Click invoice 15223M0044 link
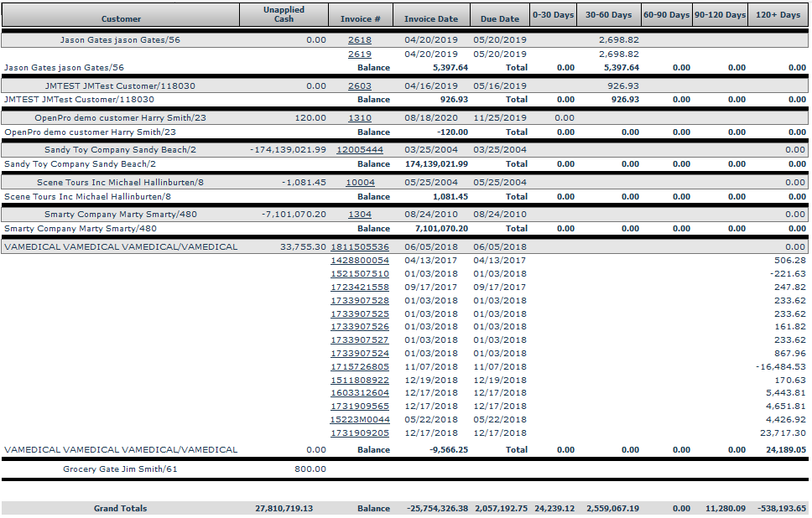The image size is (812, 518). tap(359, 419)
